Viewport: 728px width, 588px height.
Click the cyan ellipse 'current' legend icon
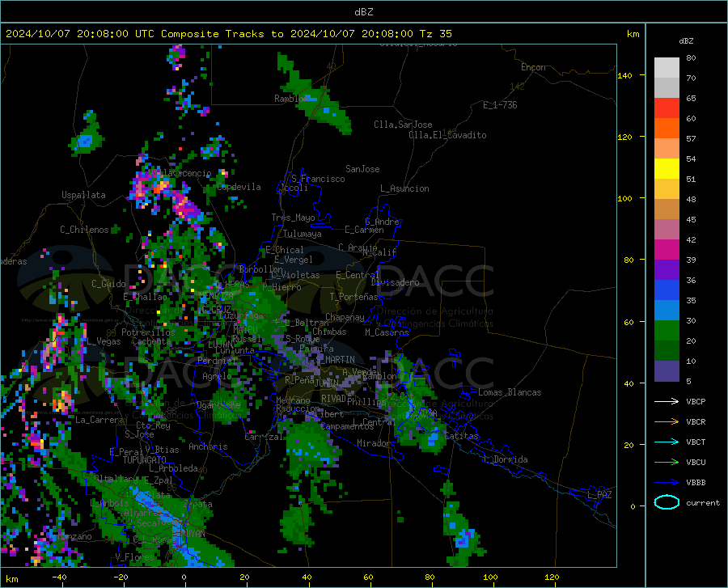click(x=667, y=502)
